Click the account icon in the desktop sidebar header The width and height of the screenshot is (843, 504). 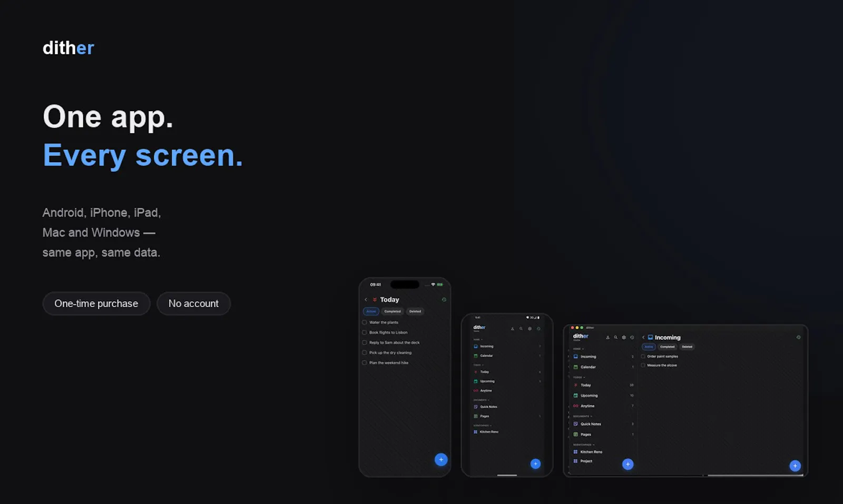pos(607,338)
